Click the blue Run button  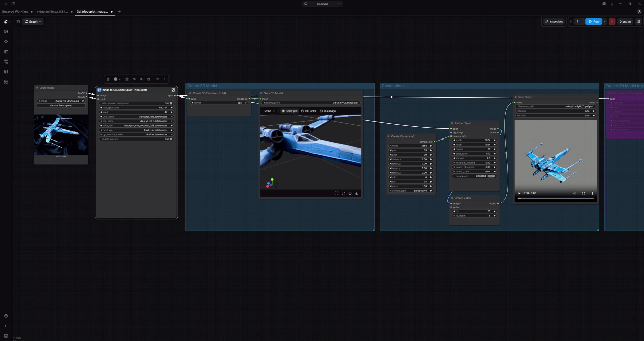point(594,22)
